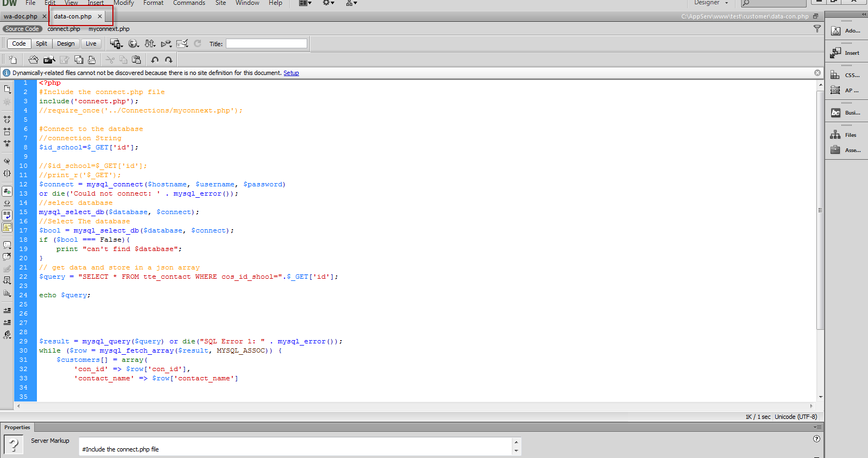Viewport: 868px width, 458px height.
Task: Collapse Selection coding toolbar icon
Action: 7,131
